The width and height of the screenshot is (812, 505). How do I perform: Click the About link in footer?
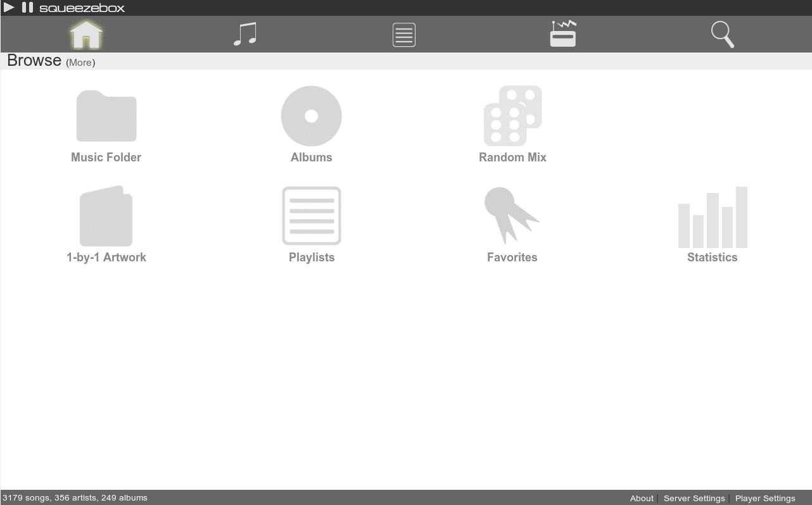point(642,499)
